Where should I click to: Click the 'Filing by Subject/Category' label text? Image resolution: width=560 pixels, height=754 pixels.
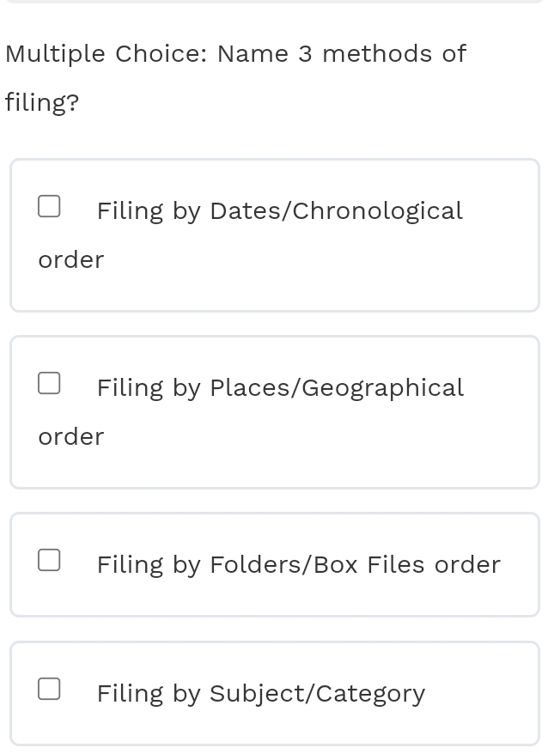(260, 694)
